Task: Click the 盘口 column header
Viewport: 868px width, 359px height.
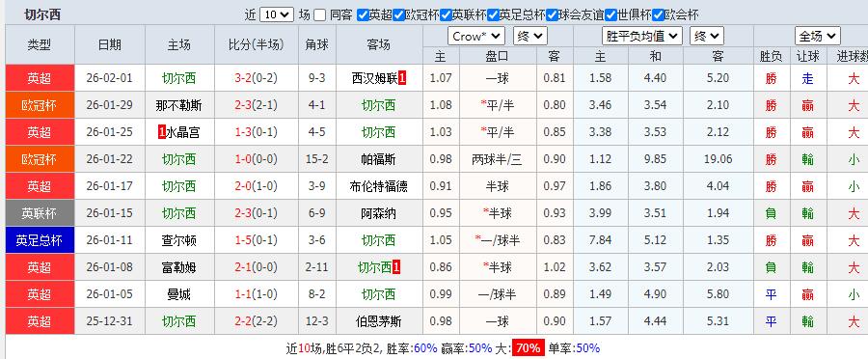Action: point(497,56)
